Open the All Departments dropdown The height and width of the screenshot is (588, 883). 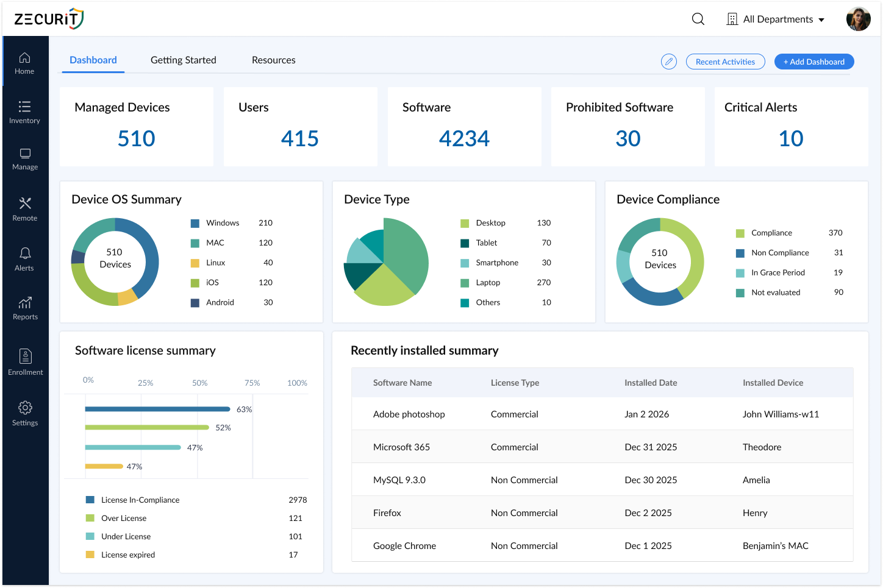[x=775, y=19]
